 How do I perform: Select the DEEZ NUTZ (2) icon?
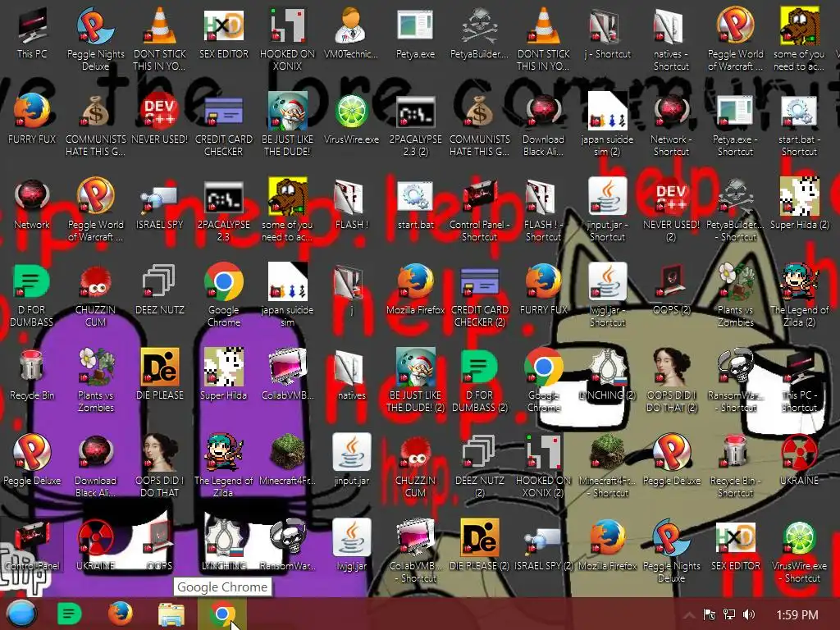[x=479, y=465]
